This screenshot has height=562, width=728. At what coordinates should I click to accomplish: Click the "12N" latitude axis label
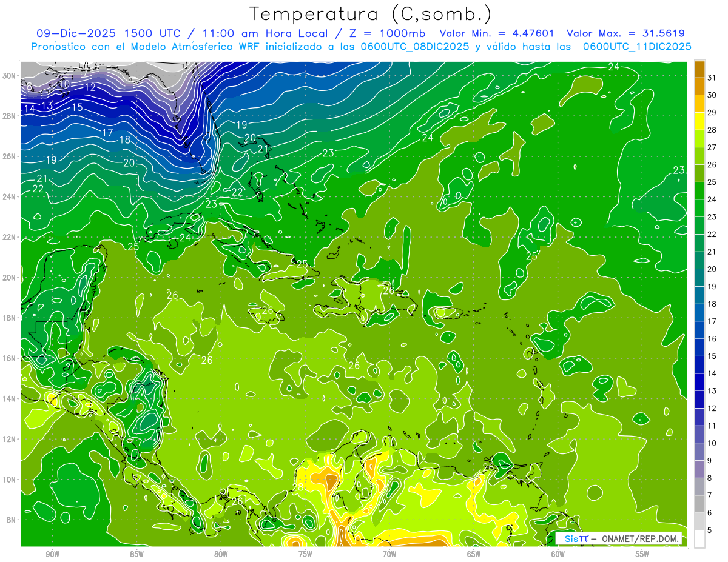[10, 439]
